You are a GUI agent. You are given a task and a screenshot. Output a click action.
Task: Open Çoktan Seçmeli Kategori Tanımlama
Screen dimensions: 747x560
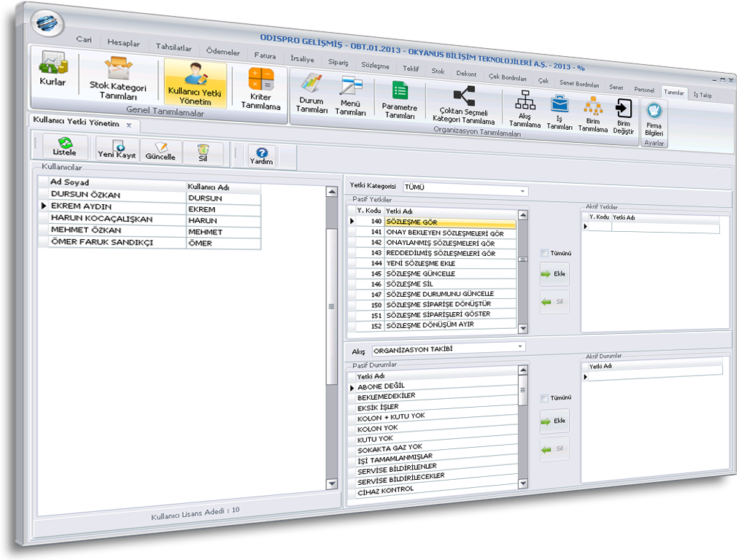(x=463, y=105)
